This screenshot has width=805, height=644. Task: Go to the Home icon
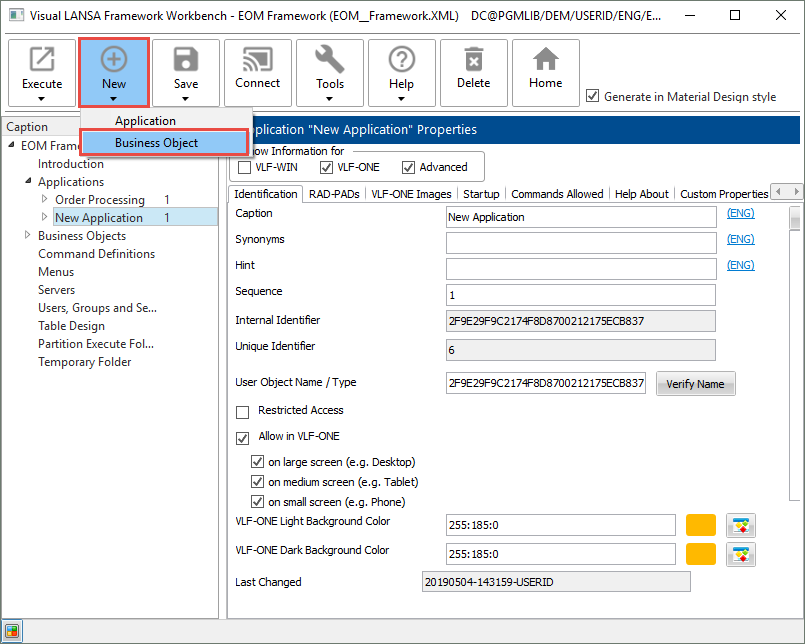tap(545, 62)
